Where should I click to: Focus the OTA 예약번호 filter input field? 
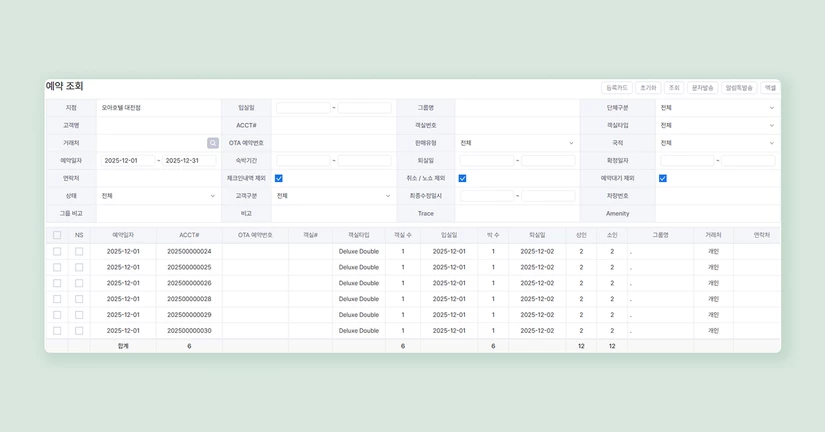[334, 143]
